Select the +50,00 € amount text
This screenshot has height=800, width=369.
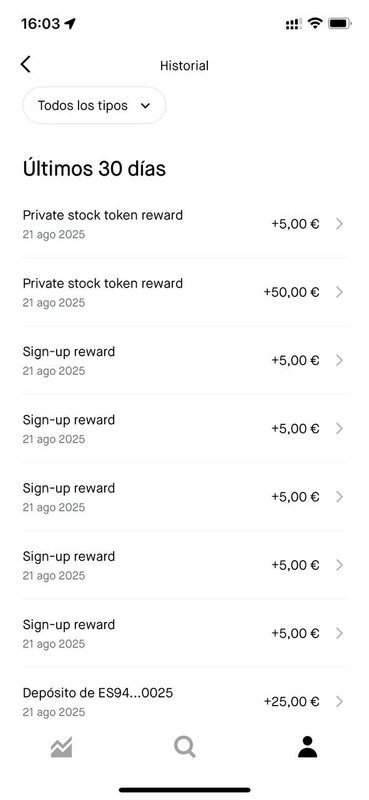[291, 292]
